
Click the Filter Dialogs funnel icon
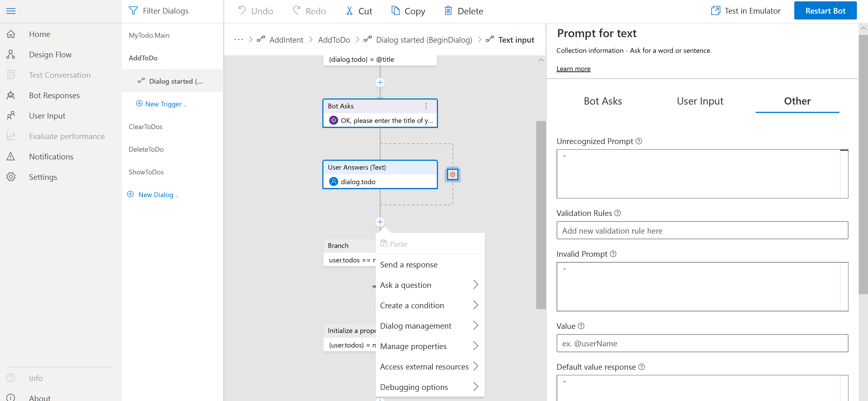point(133,11)
